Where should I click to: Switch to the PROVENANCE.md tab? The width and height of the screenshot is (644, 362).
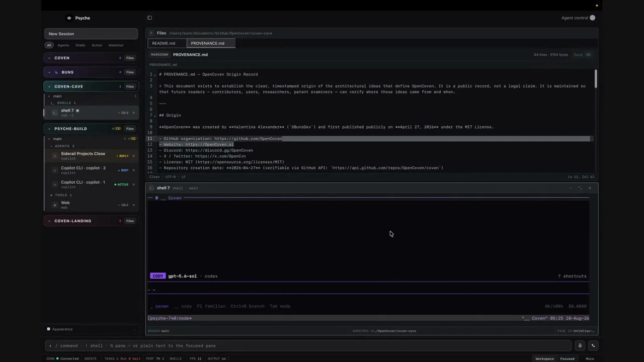click(212, 43)
